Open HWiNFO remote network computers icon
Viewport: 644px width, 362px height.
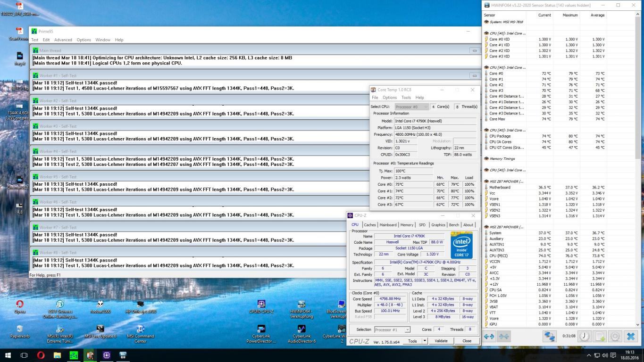click(549, 336)
